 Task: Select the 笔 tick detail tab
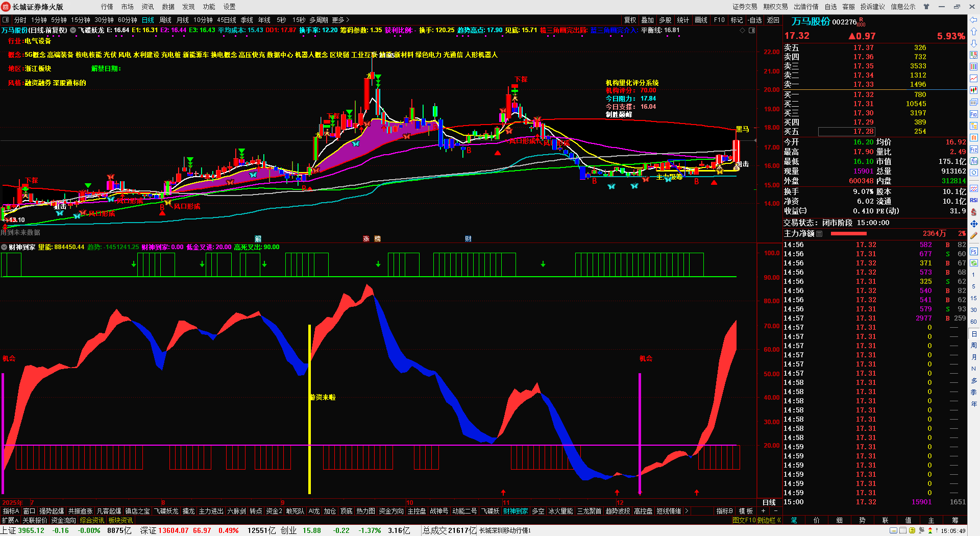(x=794, y=520)
